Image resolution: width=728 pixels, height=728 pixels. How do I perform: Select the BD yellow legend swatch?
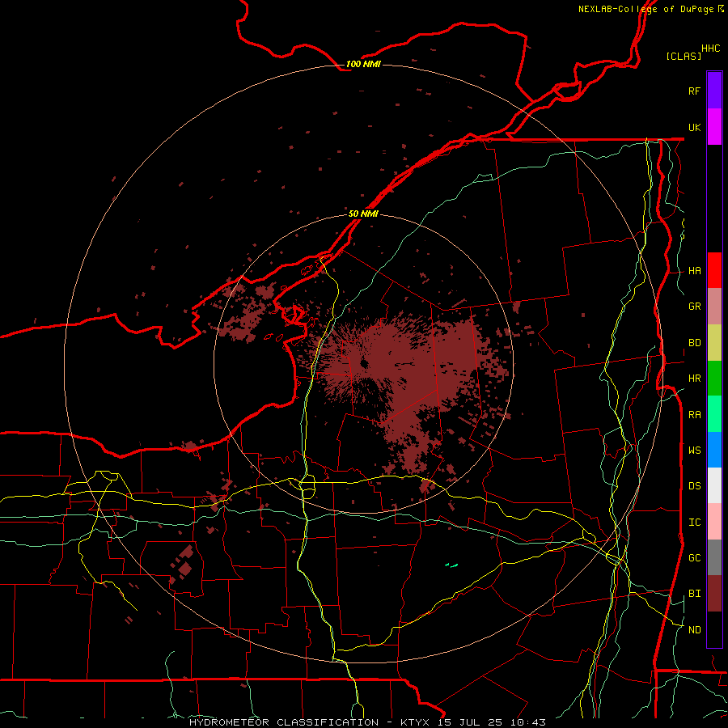click(x=714, y=343)
